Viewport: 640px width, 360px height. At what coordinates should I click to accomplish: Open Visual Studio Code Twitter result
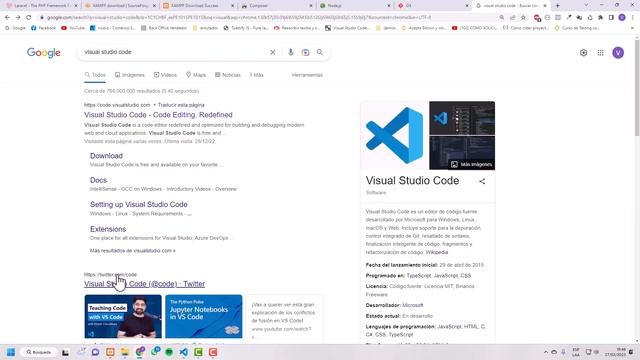pyautogui.click(x=144, y=284)
